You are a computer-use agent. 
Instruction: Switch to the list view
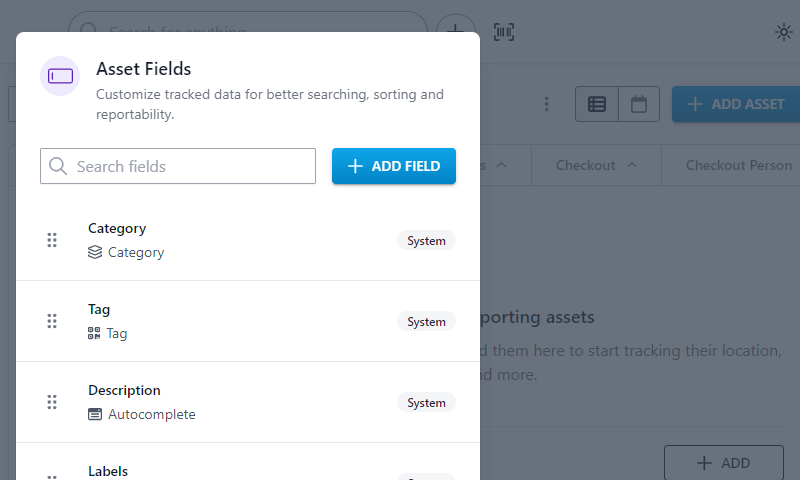pos(597,104)
